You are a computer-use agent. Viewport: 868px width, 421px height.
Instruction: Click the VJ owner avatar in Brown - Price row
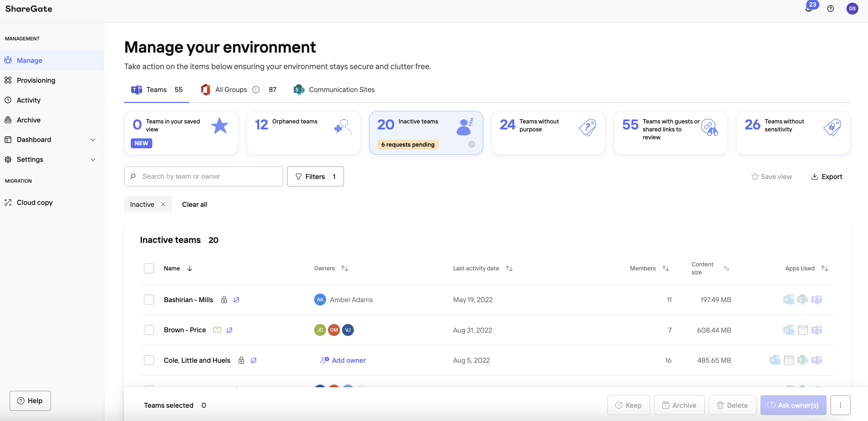(348, 330)
